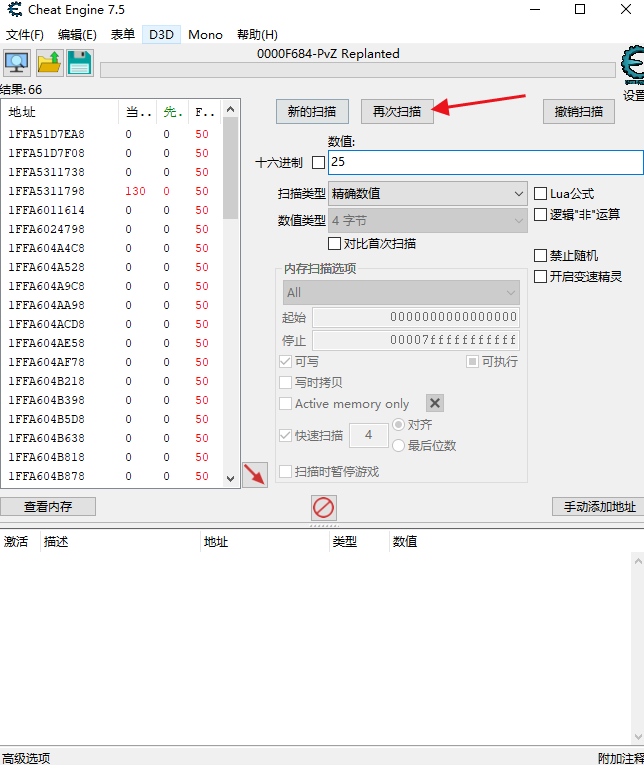Click the Cheat Engine settings logo
The height and width of the screenshot is (765, 644).
point(632,68)
